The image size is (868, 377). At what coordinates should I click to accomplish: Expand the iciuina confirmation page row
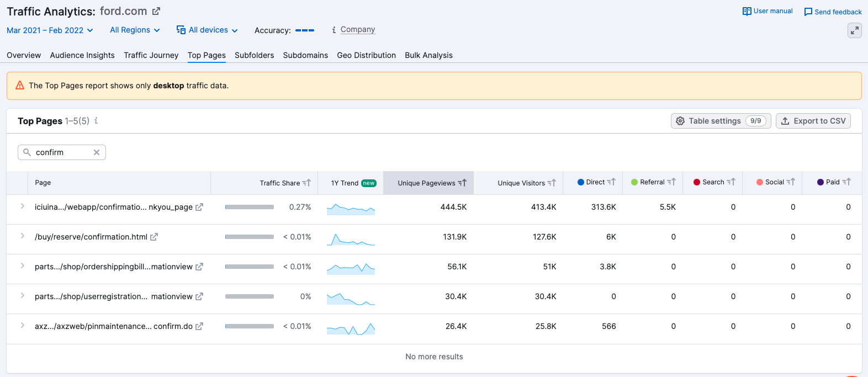(22, 206)
